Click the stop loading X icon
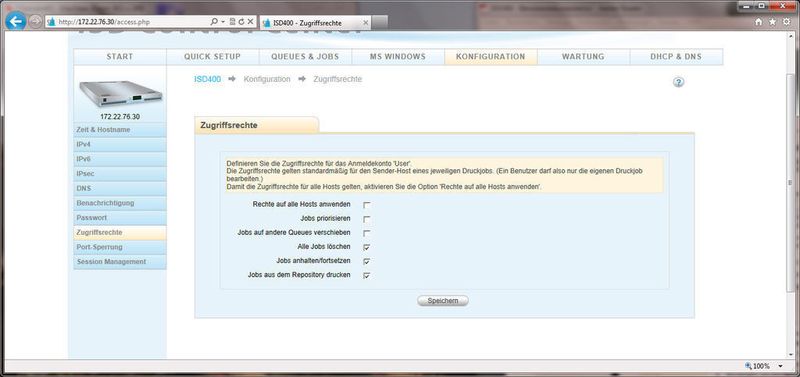The width and height of the screenshot is (800, 377). (x=250, y=22)
